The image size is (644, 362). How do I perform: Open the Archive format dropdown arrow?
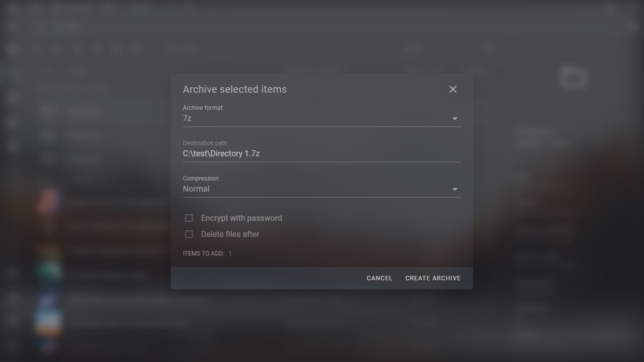455,118
